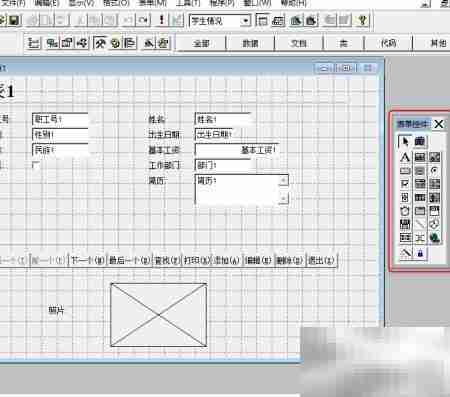Choose the Hyperlink globe control tool
The width and height of the screenshot is (450, 397).
(434, 237)
